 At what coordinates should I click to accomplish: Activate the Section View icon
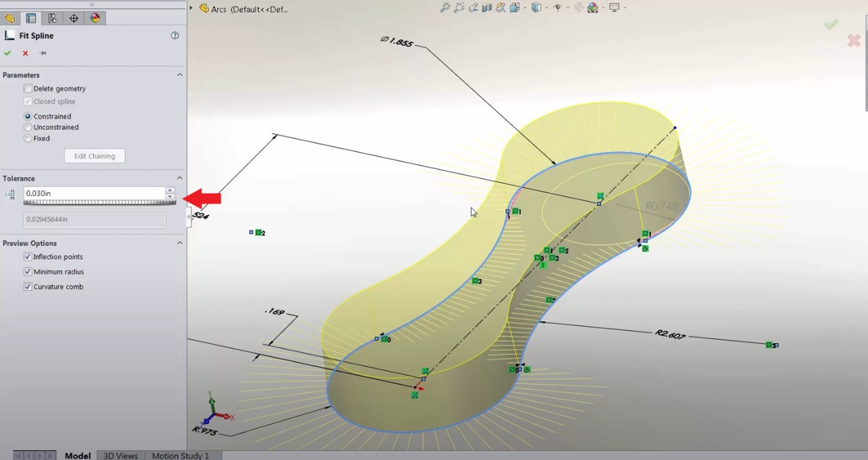[487, 7]
